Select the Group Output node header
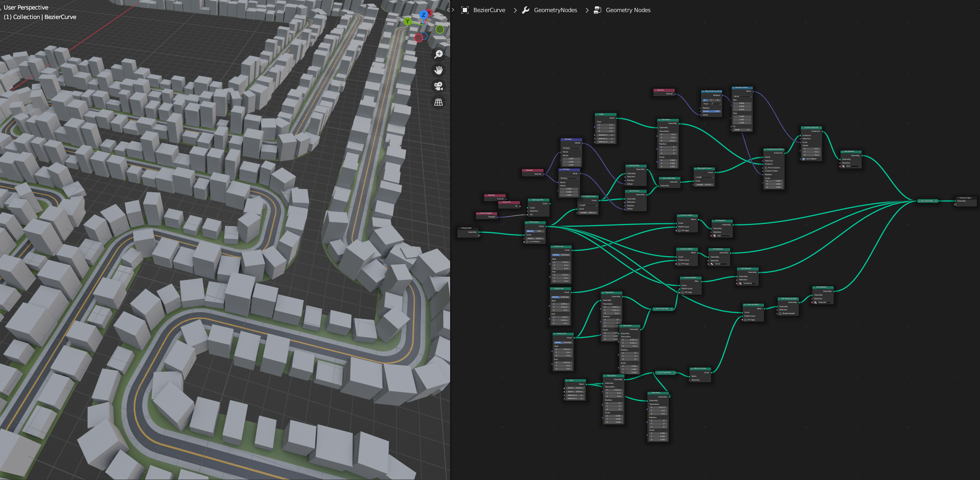Viewport: 980px width, 480px height. (x=966, y=197)
